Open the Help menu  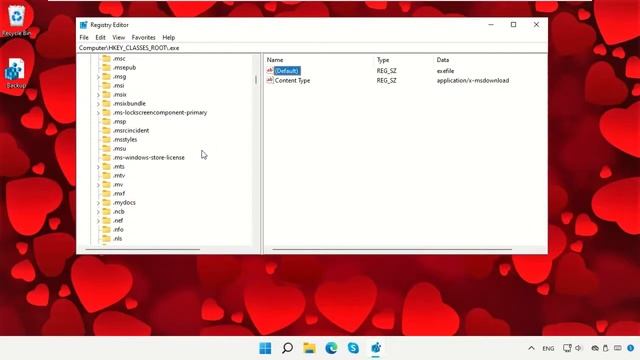tap(169, 37)
